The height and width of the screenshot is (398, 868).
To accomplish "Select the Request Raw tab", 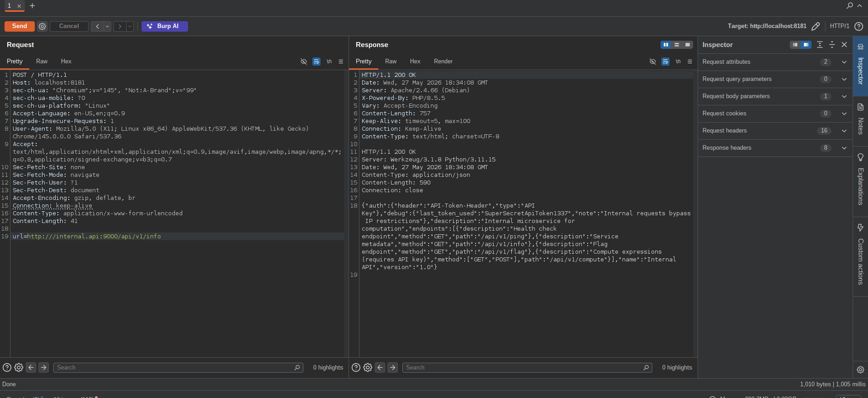I will coord(42,62).
